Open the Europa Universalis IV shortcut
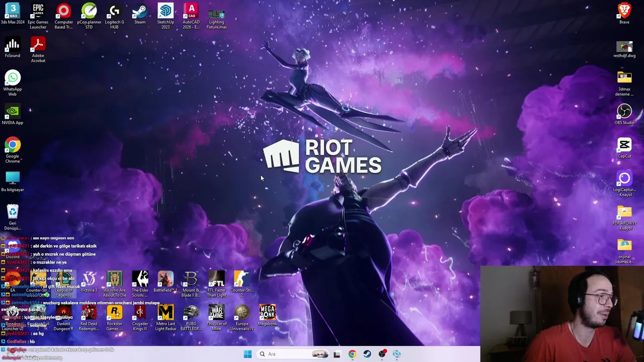Screen dimensions: 644x362 tap(242, 318)
